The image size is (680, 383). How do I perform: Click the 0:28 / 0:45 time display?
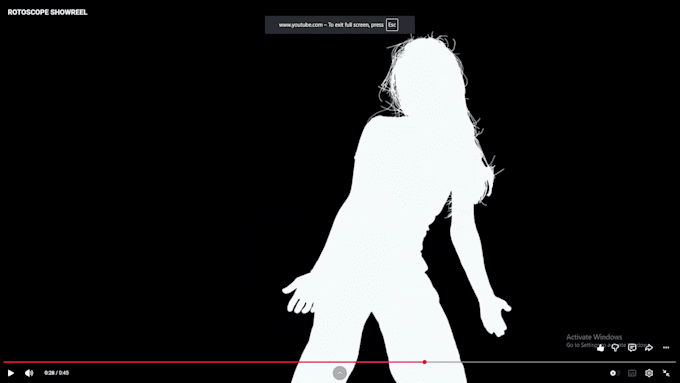tap(56, 373)
